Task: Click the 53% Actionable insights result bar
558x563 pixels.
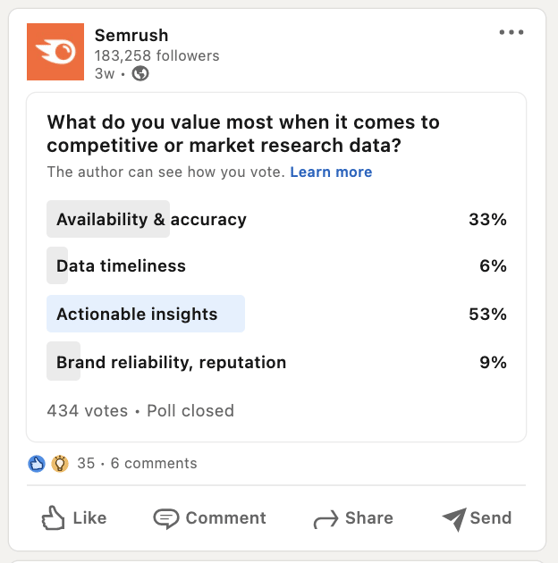Action: point(146,314)
